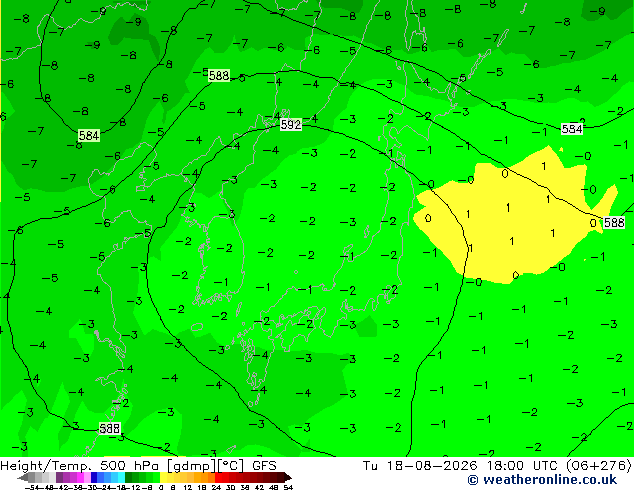The image size is (634, 490).
Task: Click the '500 hPa' level text
Action: (129, 465)
